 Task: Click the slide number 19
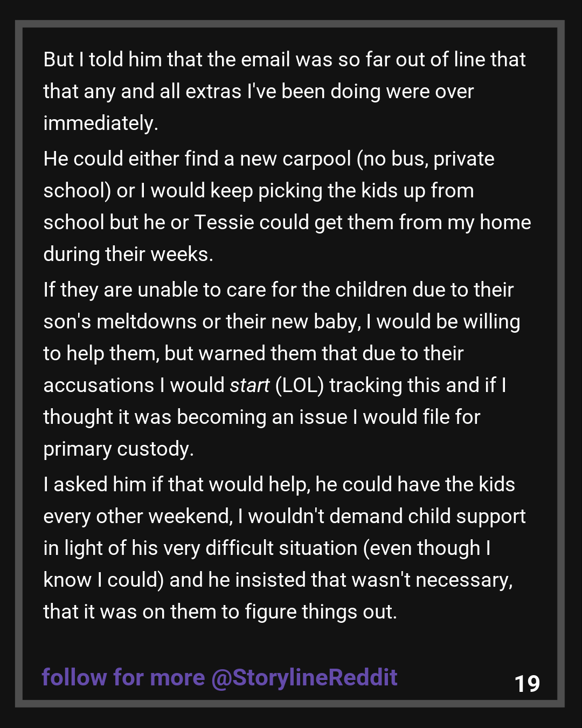pos(527,684)
